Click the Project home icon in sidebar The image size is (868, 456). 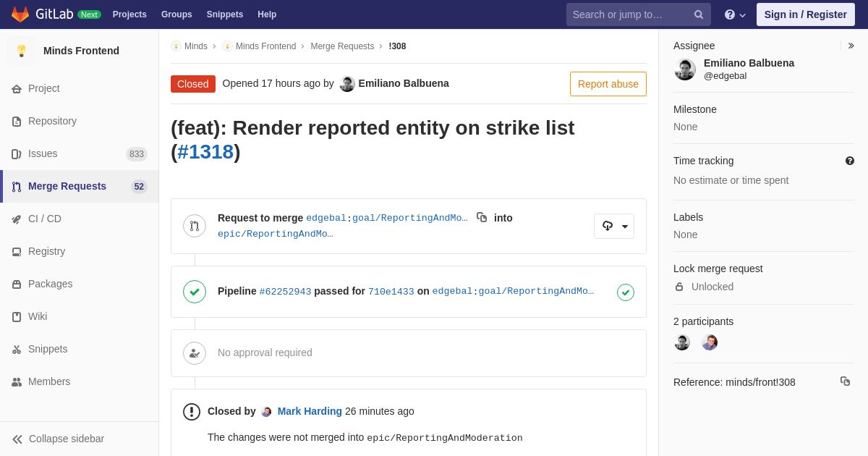(x=17, y=89)
